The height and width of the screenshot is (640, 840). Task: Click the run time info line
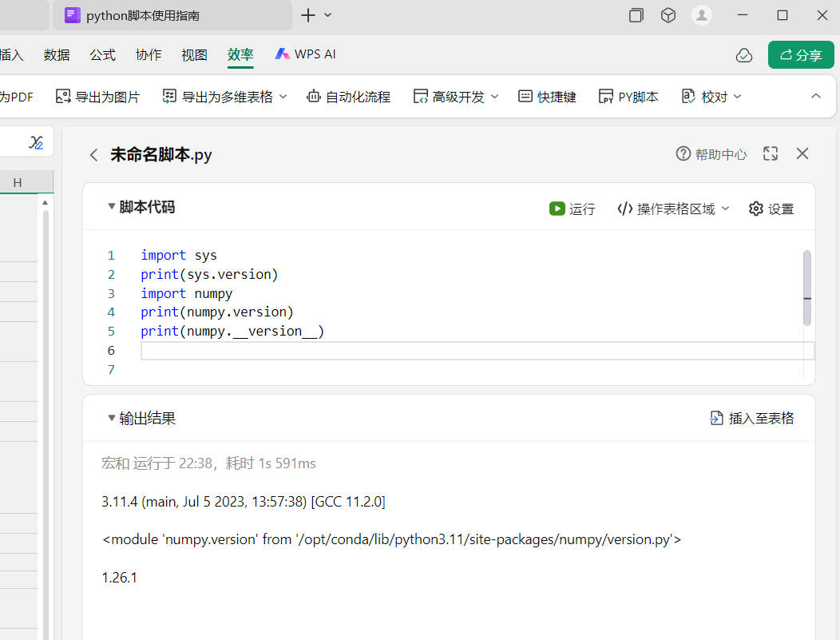tap(208, 463)
